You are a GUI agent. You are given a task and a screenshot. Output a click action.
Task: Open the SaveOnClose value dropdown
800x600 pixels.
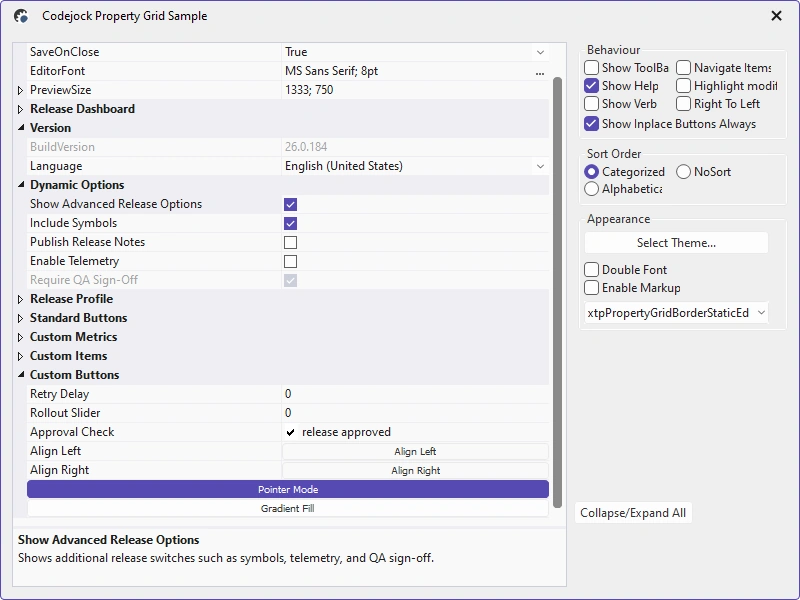(540, 52)
